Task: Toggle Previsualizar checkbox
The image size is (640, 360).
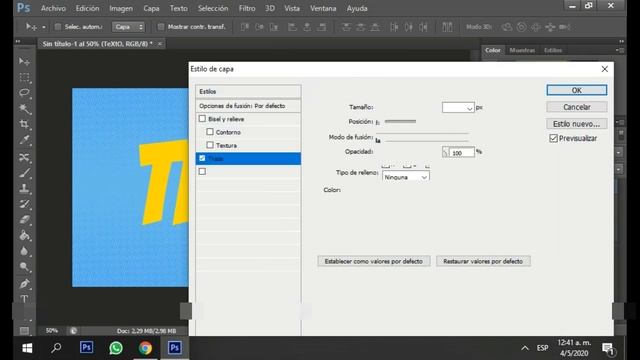Action: [553, 138]
